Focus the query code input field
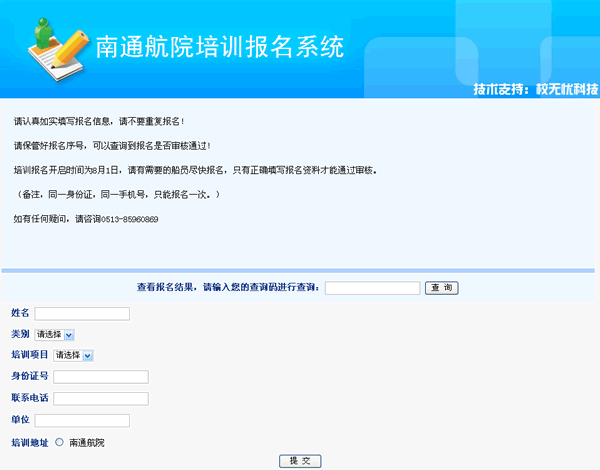 pyautogui.click(x=372, y=288)
